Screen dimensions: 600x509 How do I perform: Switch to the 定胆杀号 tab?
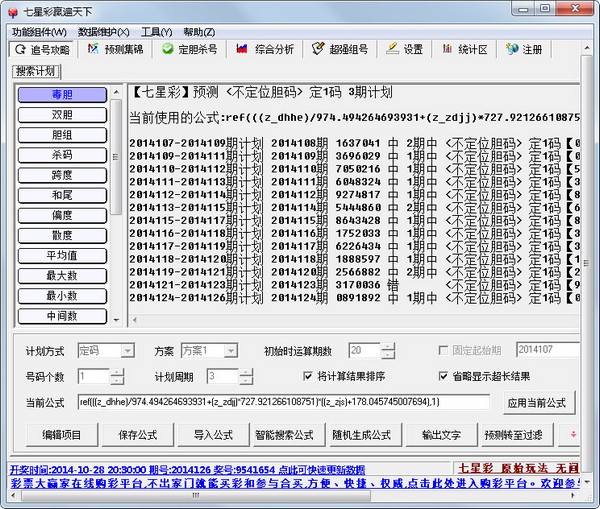pos(189,50)
